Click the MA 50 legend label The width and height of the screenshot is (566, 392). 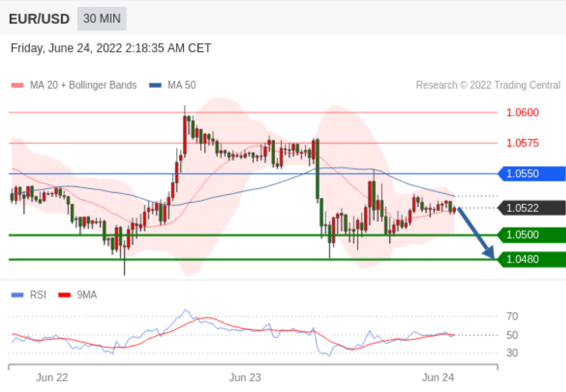(182, 85)
